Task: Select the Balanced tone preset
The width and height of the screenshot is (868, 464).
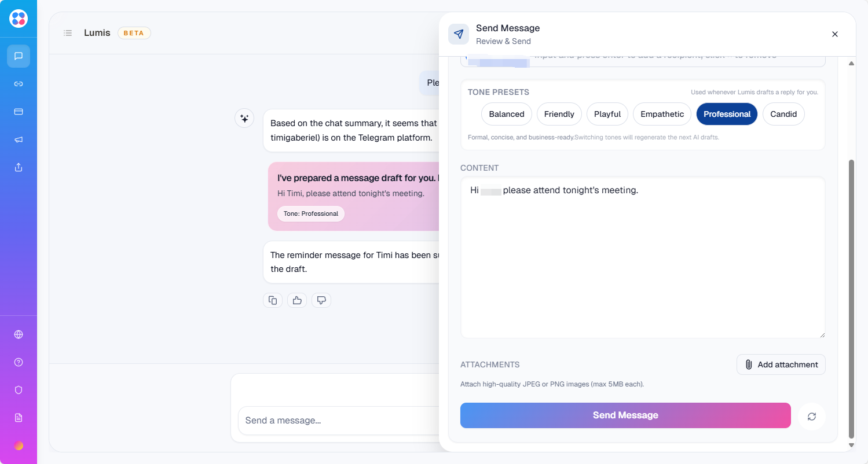Action: (x=506, y=114)
